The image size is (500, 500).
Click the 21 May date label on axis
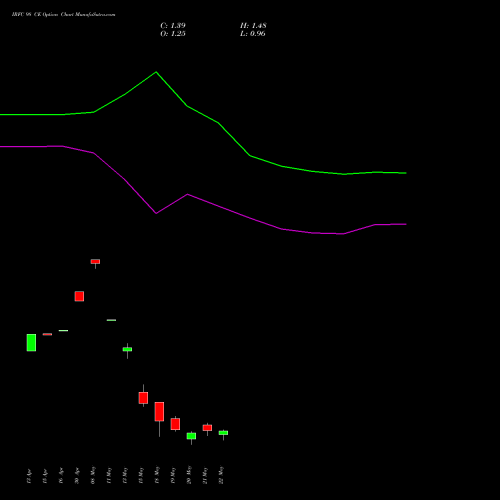tap(205, 475)
